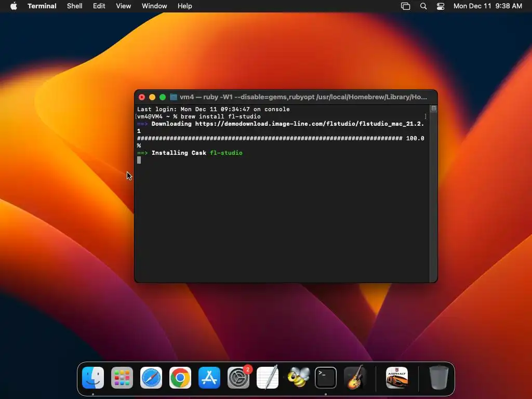This screenshot has height=399, width=532.
Task: Minimize the Terminal window with yellow button
Action: 152,97
